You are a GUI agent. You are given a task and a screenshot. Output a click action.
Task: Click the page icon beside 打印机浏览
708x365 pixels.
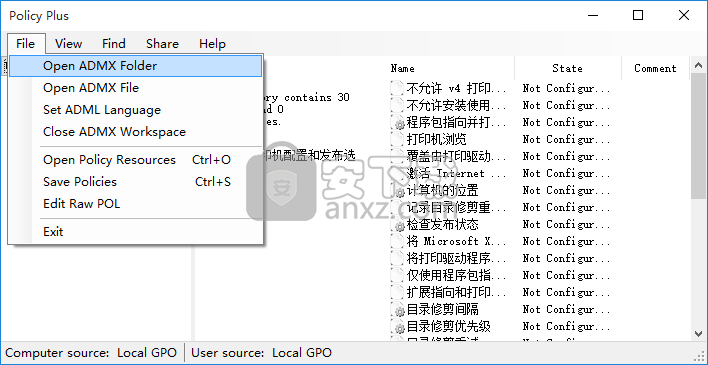398,139
